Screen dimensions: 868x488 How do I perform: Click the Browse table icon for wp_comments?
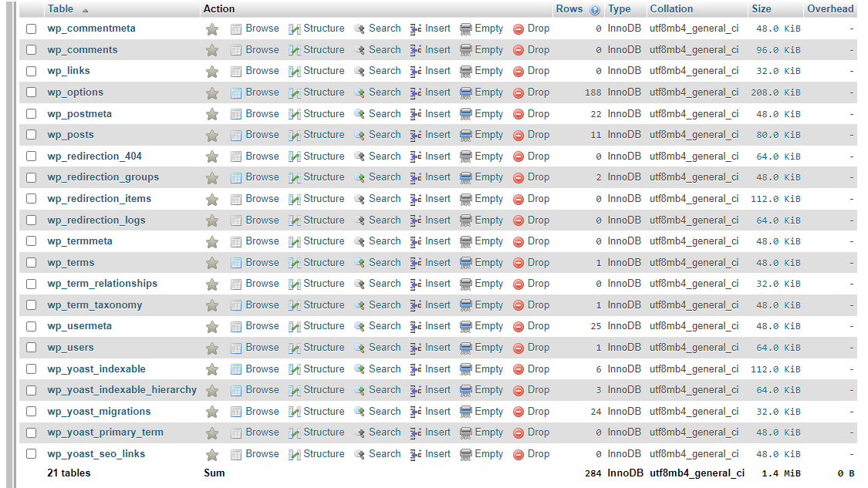click(x=236, y=50)
